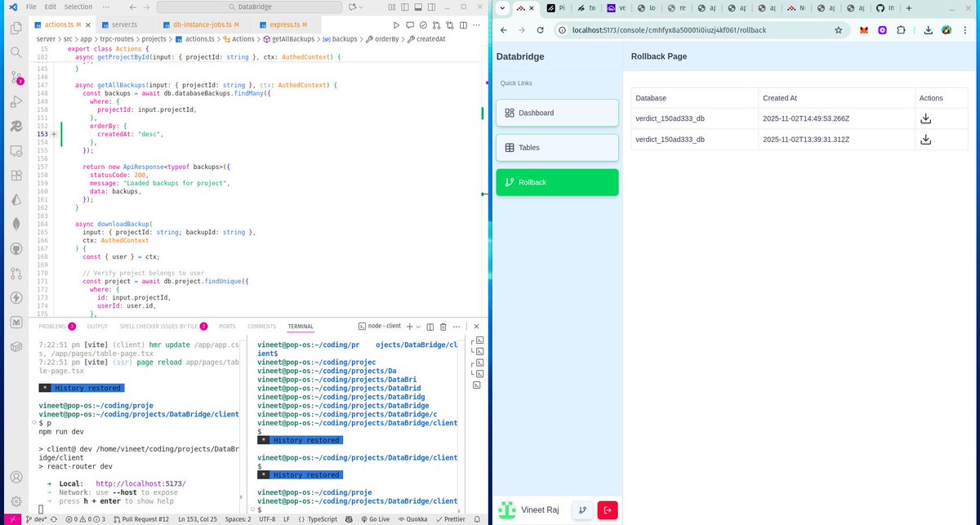The width and height of the screenshot is (980, 525).
Task: Open Dashboard from Databridge quick links
Action: [557, 113]
